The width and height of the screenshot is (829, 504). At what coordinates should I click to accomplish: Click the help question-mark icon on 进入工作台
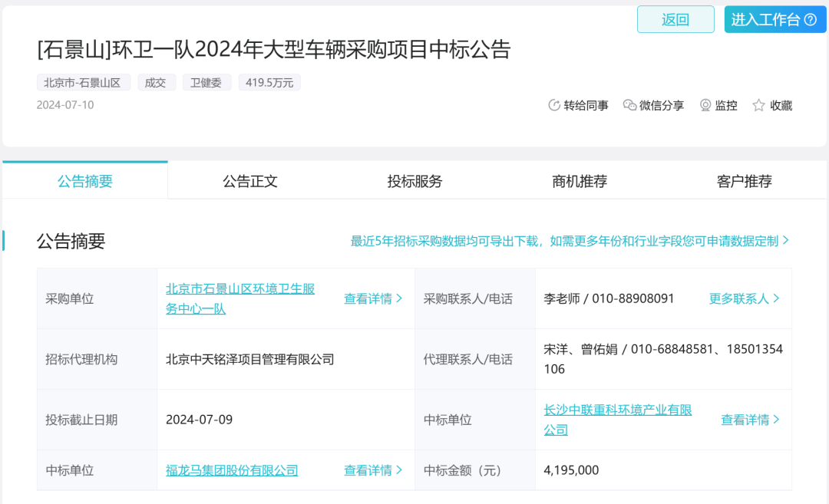pyautogui.click(x=811, y=19)
